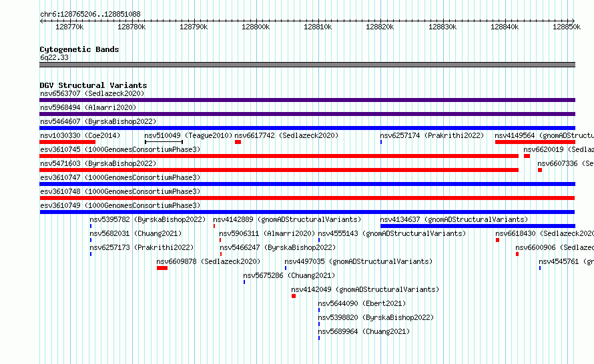Image resolution: width=594 pixels, height=364 pixels.
Task: Select the long red bar of nsv5471603
Action: 279,170
